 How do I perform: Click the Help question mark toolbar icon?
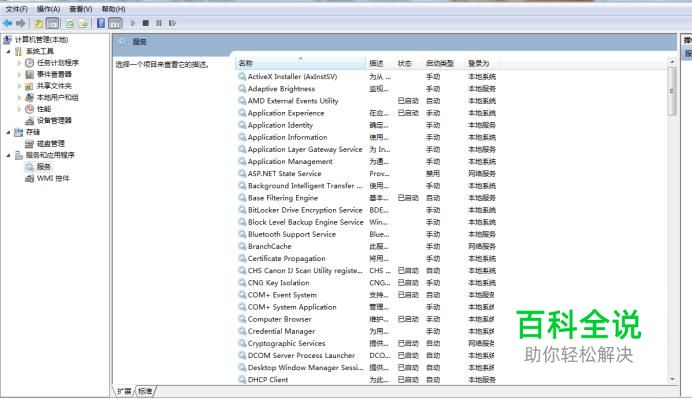101,23
